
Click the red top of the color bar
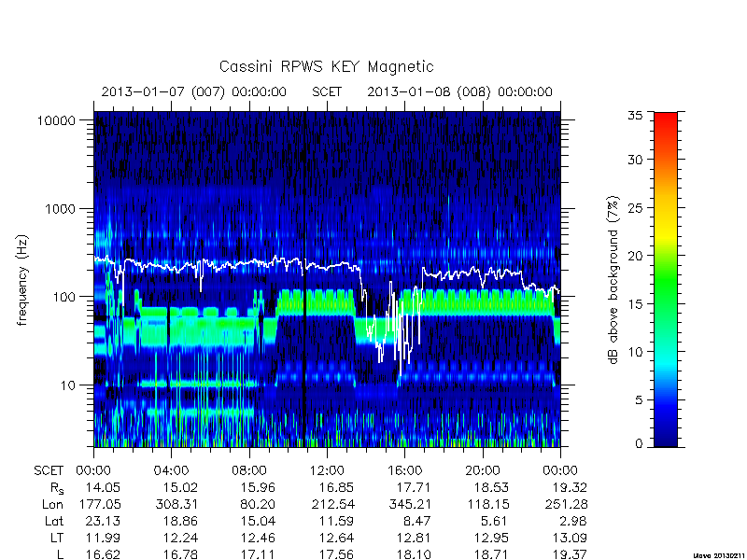[x=666, y=118]
